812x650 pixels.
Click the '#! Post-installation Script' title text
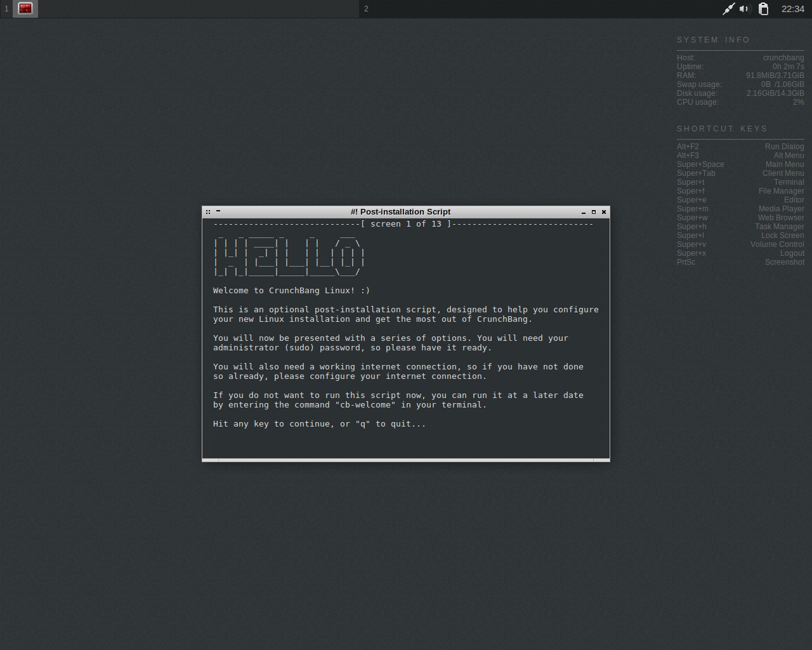pyautogui.click(x=400, y=212)
